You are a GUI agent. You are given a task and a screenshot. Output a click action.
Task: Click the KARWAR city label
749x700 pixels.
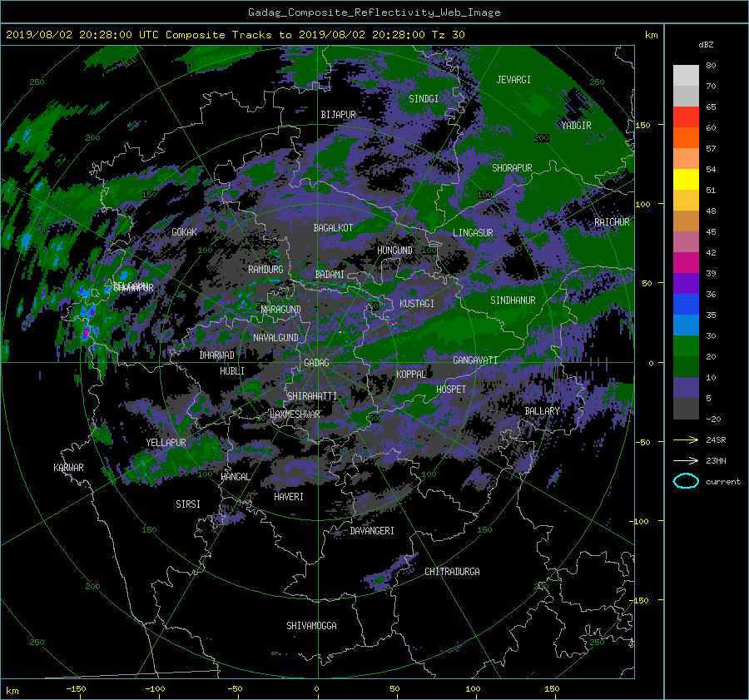pos(68,467)
